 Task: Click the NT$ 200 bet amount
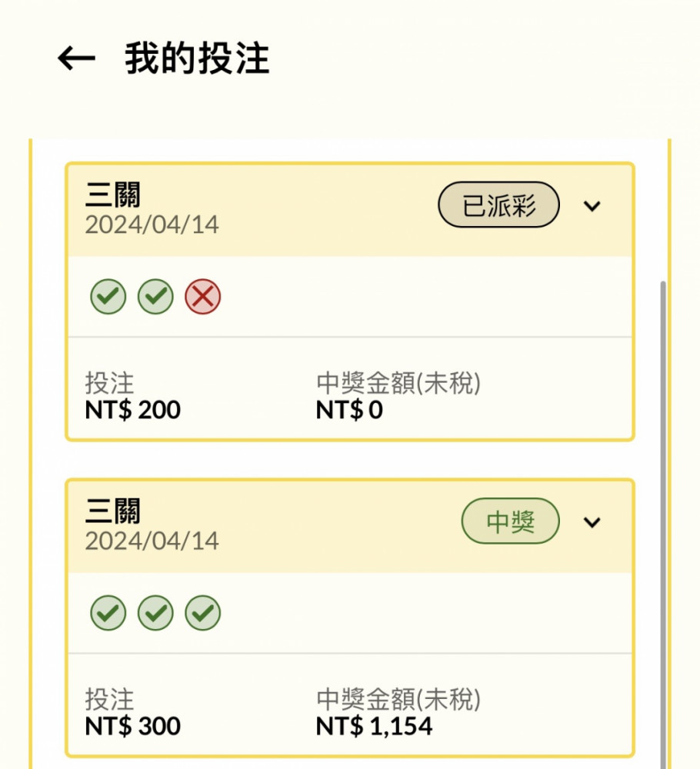132,410
